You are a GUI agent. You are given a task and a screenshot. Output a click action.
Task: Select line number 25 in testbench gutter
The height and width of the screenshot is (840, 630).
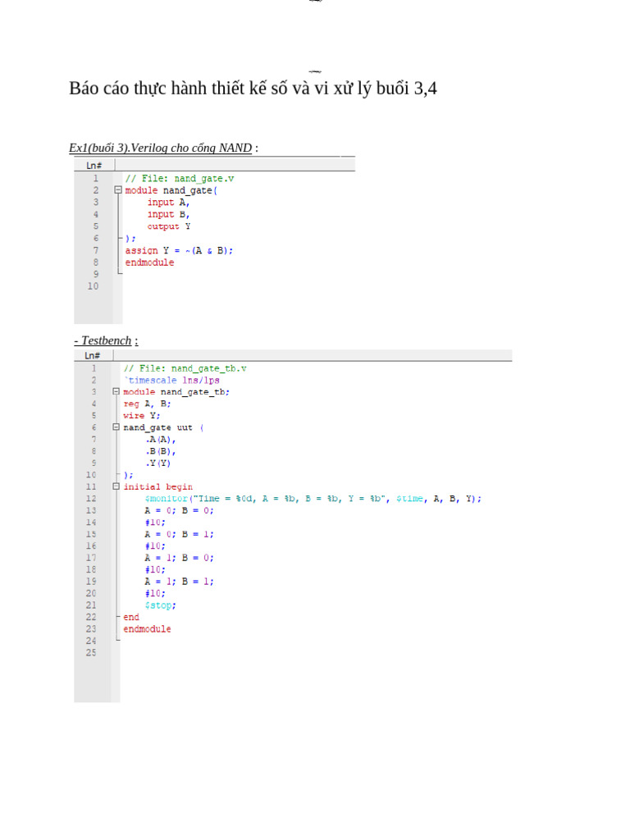[x=90, y=653]
